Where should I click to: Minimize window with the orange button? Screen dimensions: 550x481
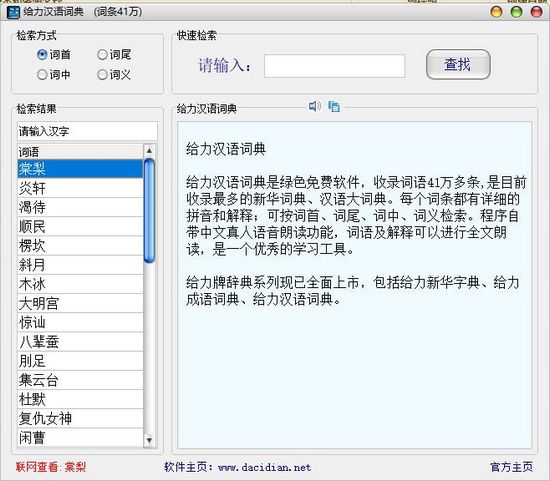[x=496, y=12]
